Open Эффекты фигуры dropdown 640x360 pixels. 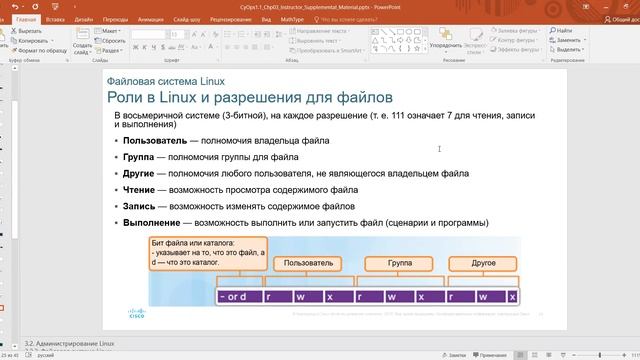(515, 49)
